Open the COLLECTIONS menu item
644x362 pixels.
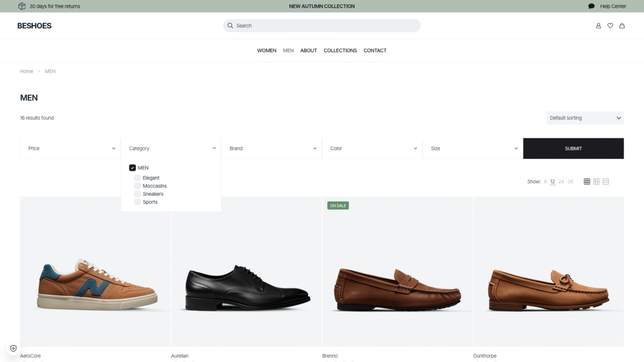coord(340,50)
